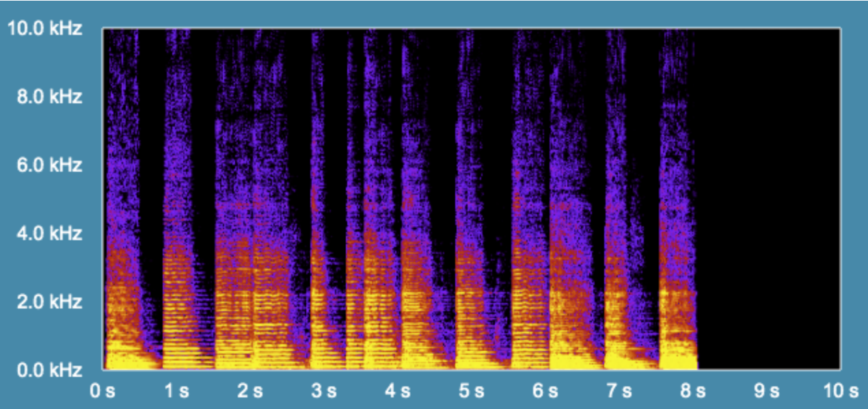Select the 8 s time axis label
The height and width of the screenshot is (409, 868).
click(x=693, y=391)
